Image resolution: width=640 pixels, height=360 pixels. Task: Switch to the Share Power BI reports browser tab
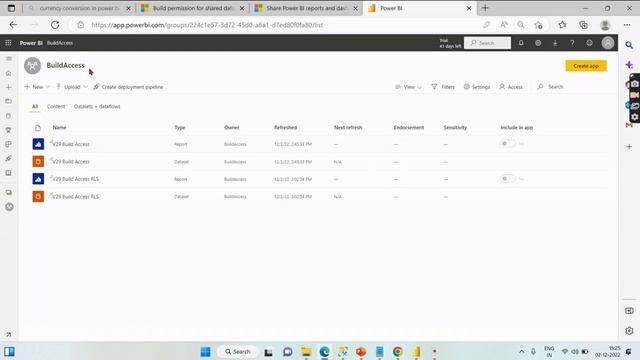click(306, 8)
